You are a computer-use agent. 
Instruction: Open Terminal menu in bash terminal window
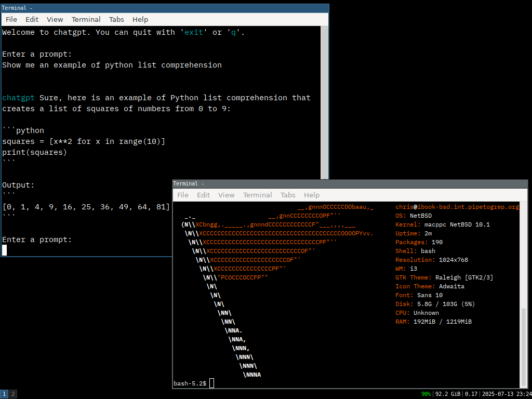(257, 195)
